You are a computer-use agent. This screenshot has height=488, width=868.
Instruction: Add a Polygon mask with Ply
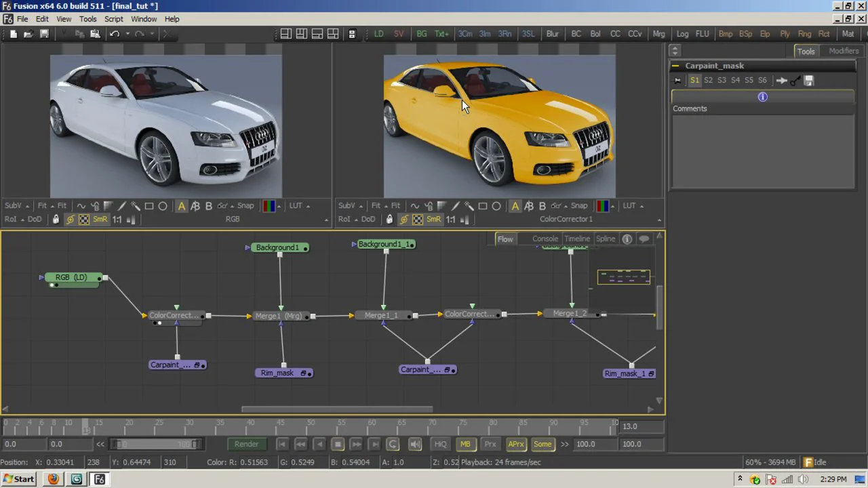[x=785, y=34]
